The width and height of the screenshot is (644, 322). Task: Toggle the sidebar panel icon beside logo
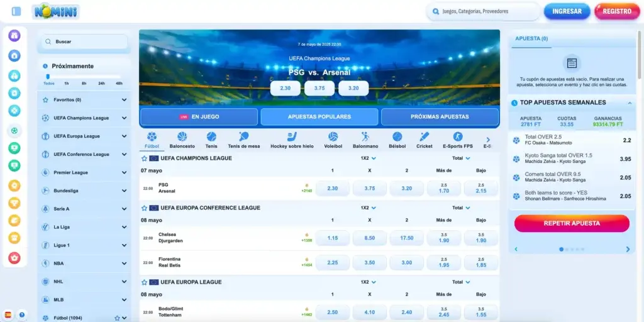tap(16, 11)
